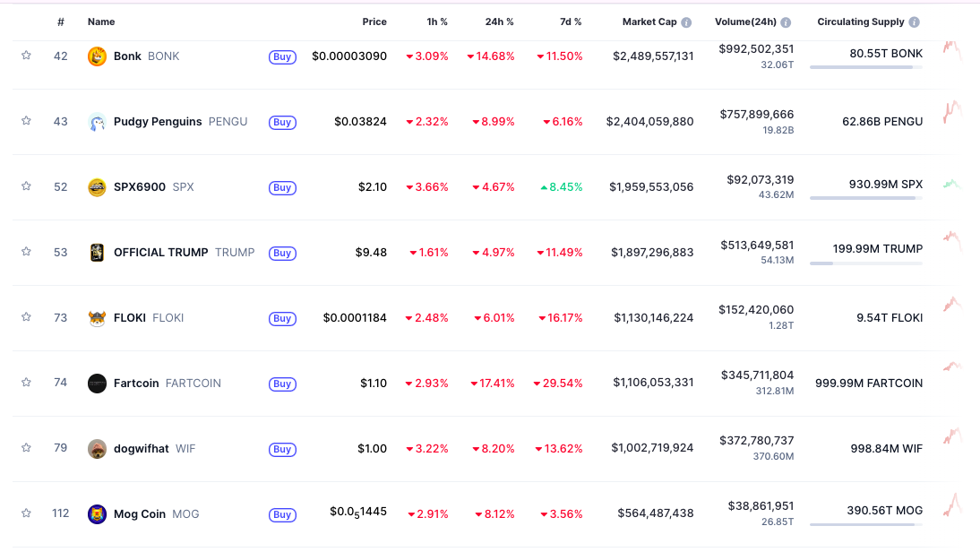Click the Circulating Supply info icon
Screen dimensions: 980x552
tap(914, 22)
